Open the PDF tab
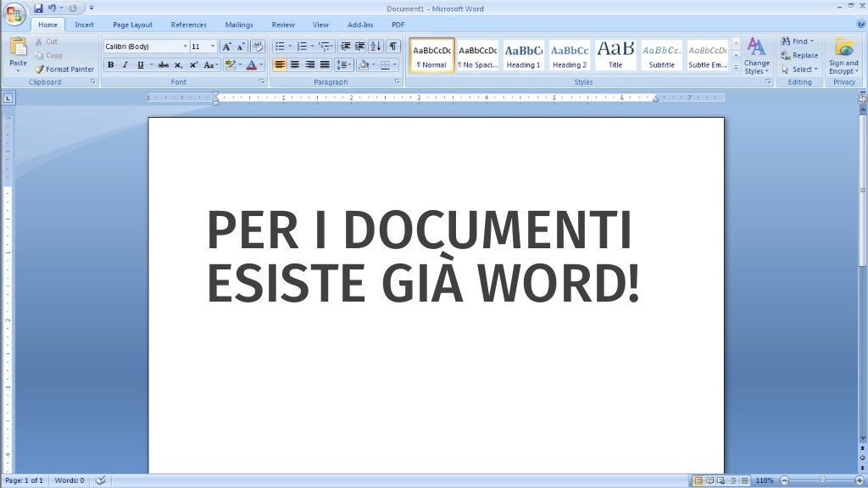This screenshot has height=488, width=868. [398, 25]
